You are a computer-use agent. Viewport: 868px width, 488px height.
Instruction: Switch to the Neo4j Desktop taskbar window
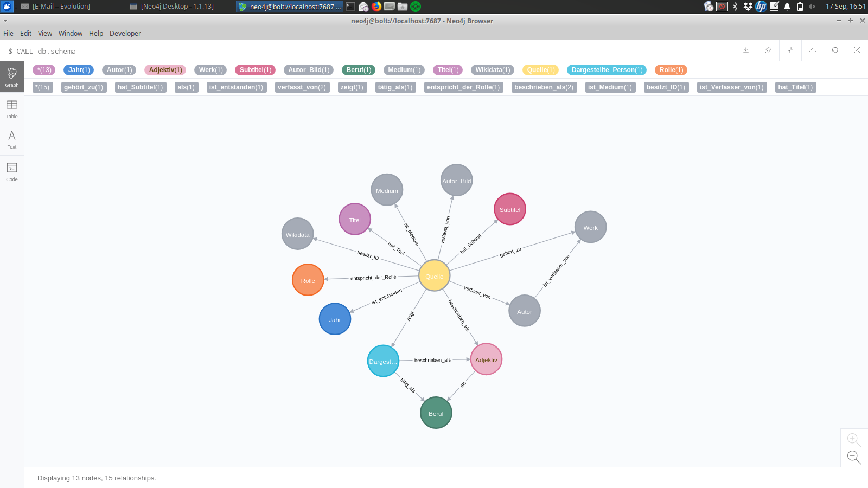click(x=172, y=7)
